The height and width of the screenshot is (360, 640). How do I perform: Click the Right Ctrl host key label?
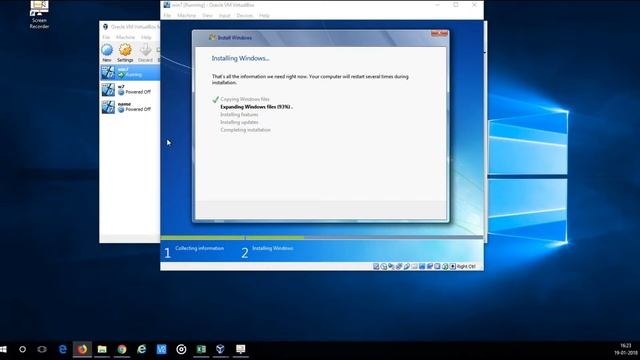pyautogui.click(x=466, y=267)
